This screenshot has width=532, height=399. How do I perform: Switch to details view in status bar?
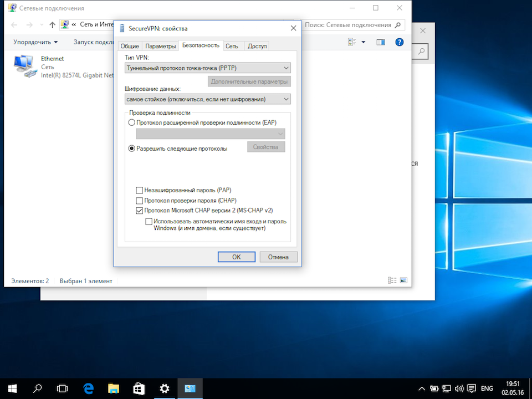pyautogui.click(x=392, y=280)
